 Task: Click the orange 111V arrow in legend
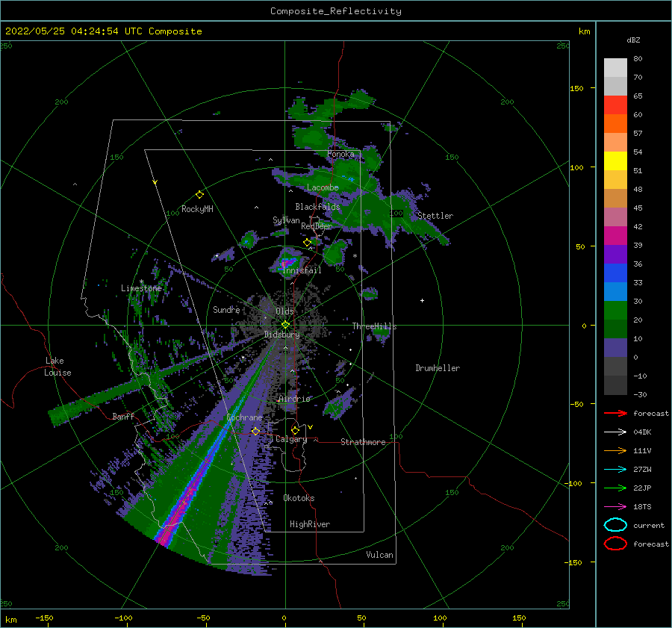[x=615, y=450]
